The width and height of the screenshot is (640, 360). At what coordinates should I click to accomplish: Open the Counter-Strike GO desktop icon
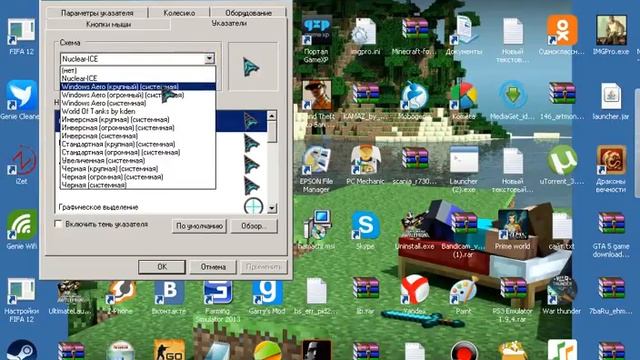click(169, 350)
